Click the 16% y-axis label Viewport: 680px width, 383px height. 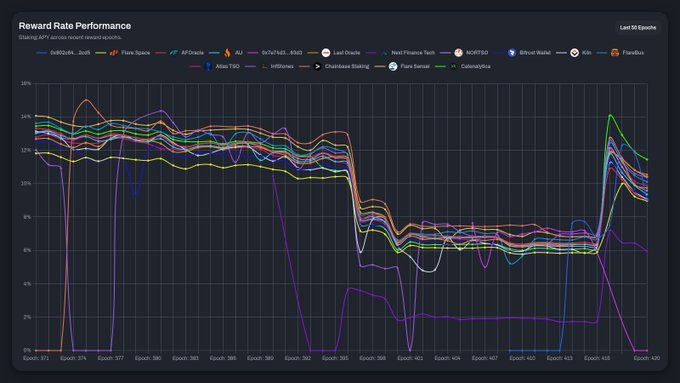pos(26,83)
